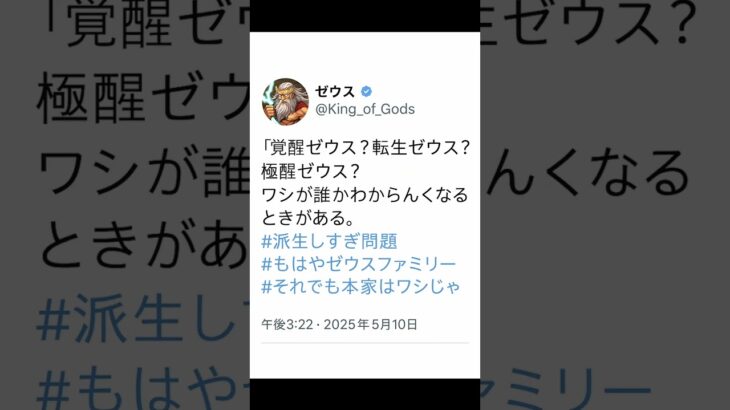Click the blue verified badge beside ゼウス

pyautogui.click(x=366, y=92)
